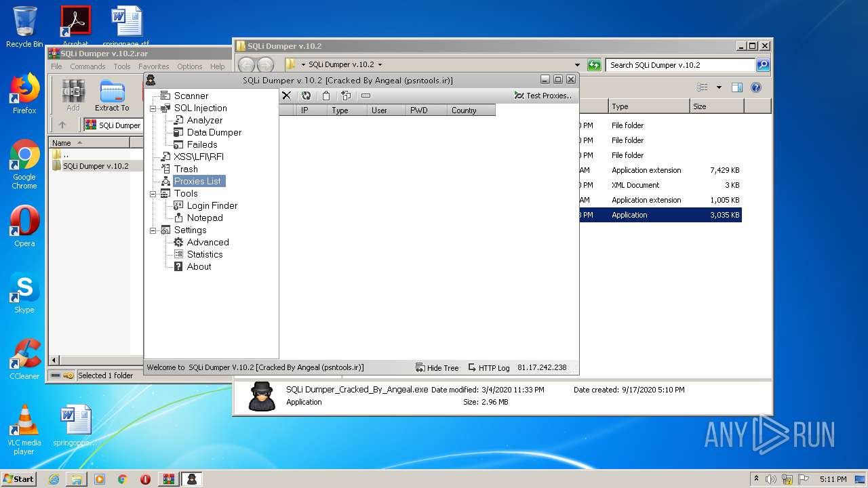The width and height of the screenshot is (868, 488).
Task: Click SQLi Dumper hacker icon in title bar
Action: [151, 80]
